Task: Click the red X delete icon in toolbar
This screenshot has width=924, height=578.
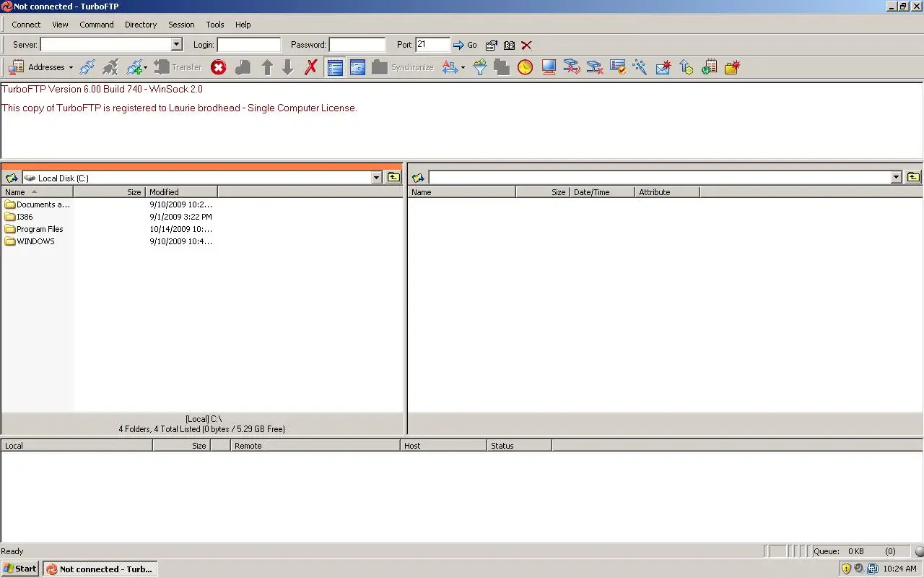Action: pyautogui.click(x=311, y=67)
